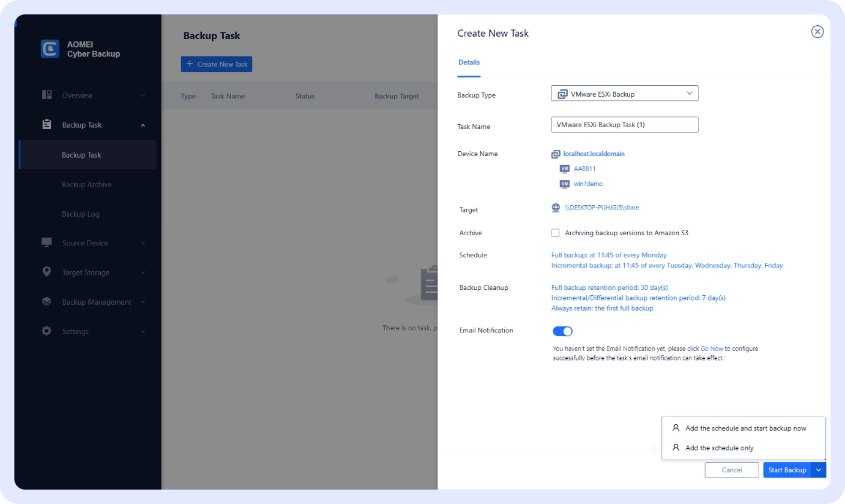Toggle off the Email Notification switch
Image resolution: width=845 pixels, height=504 pixels.
(x=563, y=331)
